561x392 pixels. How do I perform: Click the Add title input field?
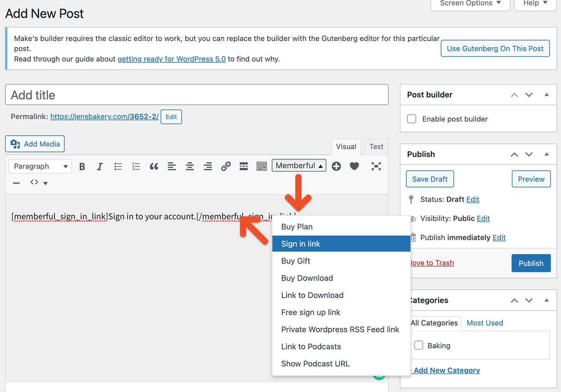[x=197, y=95]
